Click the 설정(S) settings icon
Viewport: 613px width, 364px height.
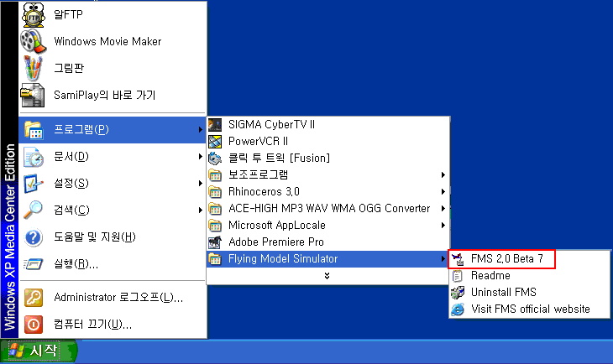[x=34, y=184]
